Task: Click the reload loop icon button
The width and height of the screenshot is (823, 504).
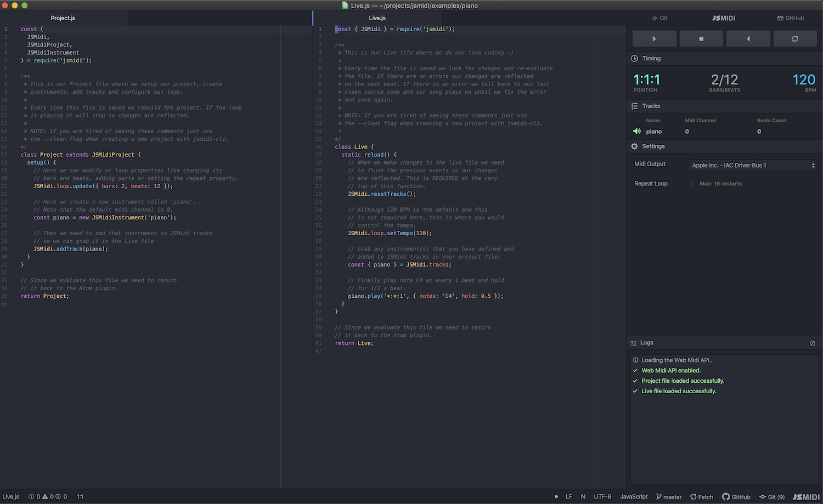Action: click(795, 39)
